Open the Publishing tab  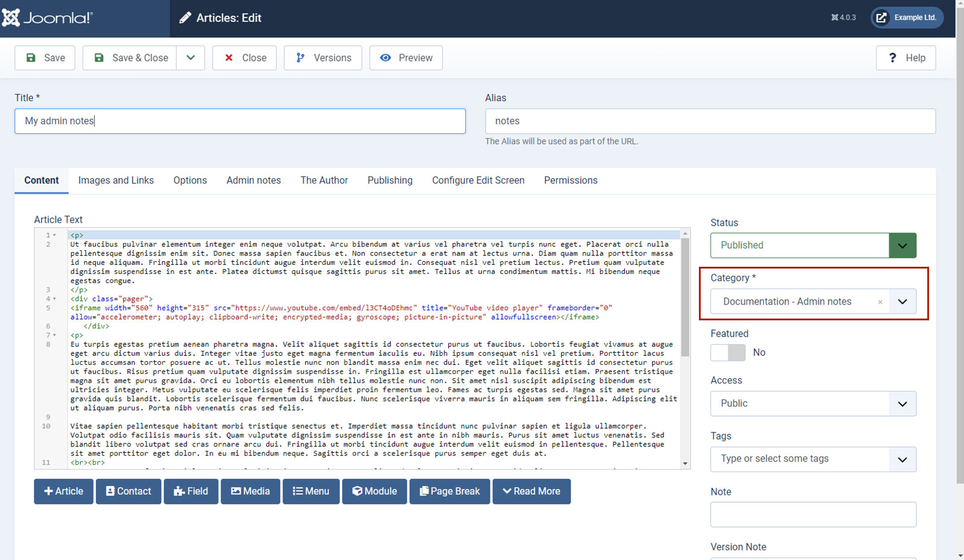[x=390, y=181]
